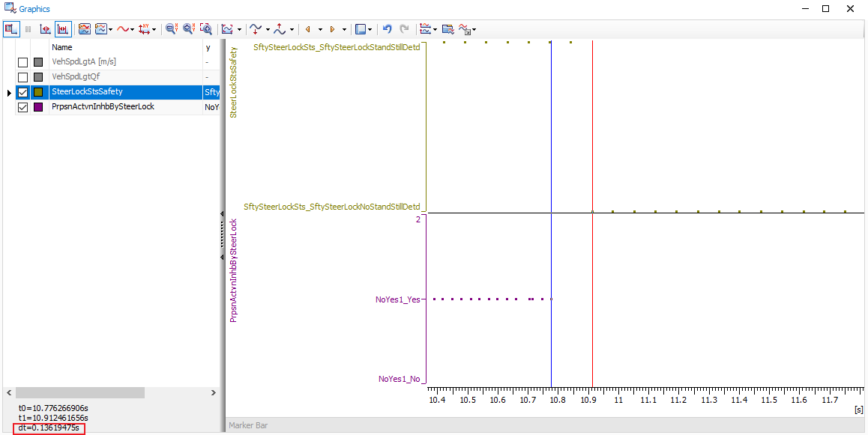
Task: Select the PrpsnActvnInhbBySteerLock signal name
Action: tap(103, 107)
